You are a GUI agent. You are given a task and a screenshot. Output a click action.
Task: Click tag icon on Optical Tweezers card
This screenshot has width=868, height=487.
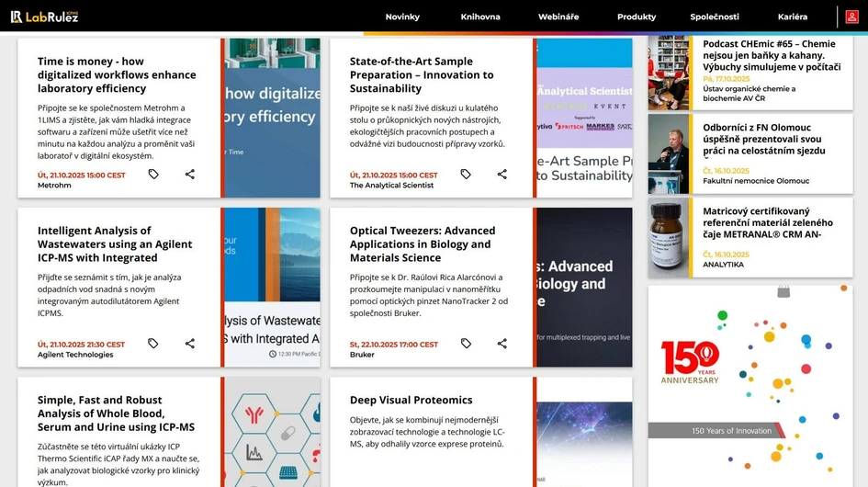point(466,344)
